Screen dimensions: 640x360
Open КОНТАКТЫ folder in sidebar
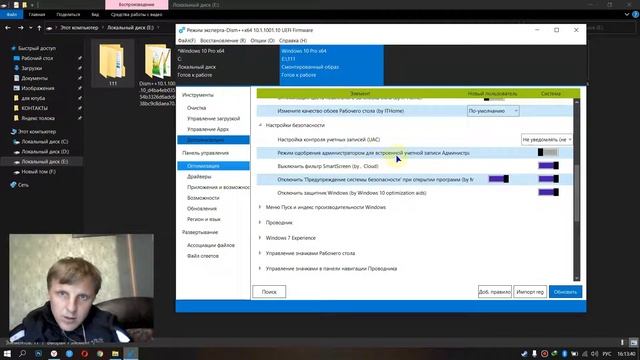tap(34, 108)
